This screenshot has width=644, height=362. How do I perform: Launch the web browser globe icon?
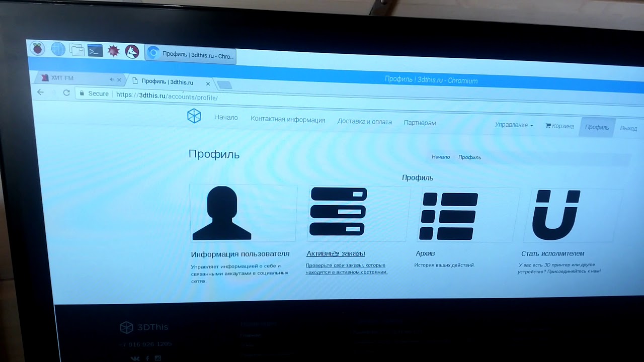point(58,49)
